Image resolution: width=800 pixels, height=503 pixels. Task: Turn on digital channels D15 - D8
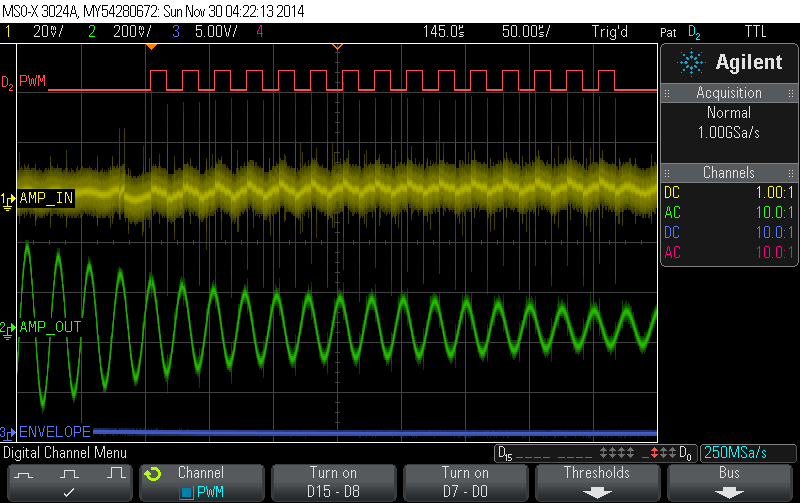tap(333, 481)
